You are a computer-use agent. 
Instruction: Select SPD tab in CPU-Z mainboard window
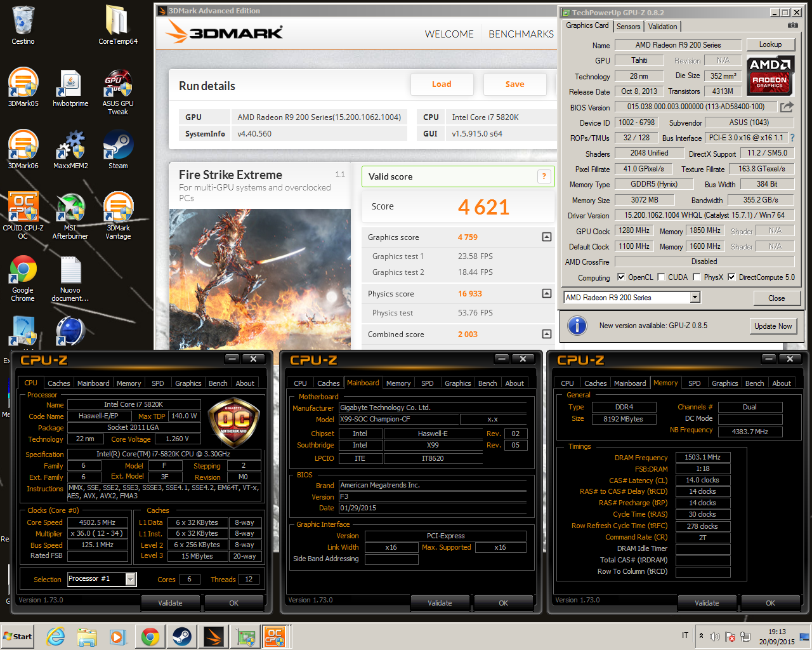(428, 383)
